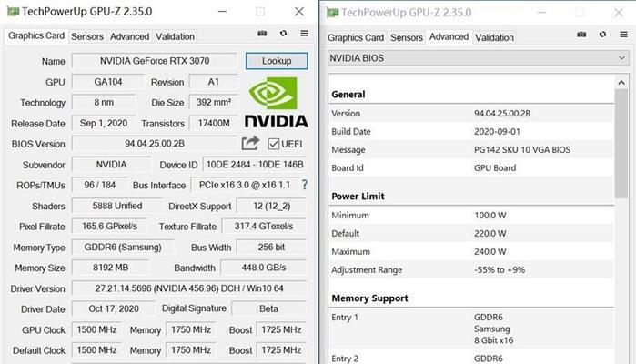Click the Die Size field 392 mm²
This screenshot has height=364, width=636.
(213, 102)
